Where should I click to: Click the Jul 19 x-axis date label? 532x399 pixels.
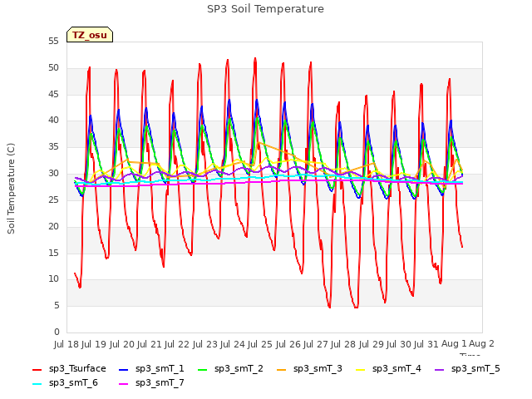coord(94,344)
